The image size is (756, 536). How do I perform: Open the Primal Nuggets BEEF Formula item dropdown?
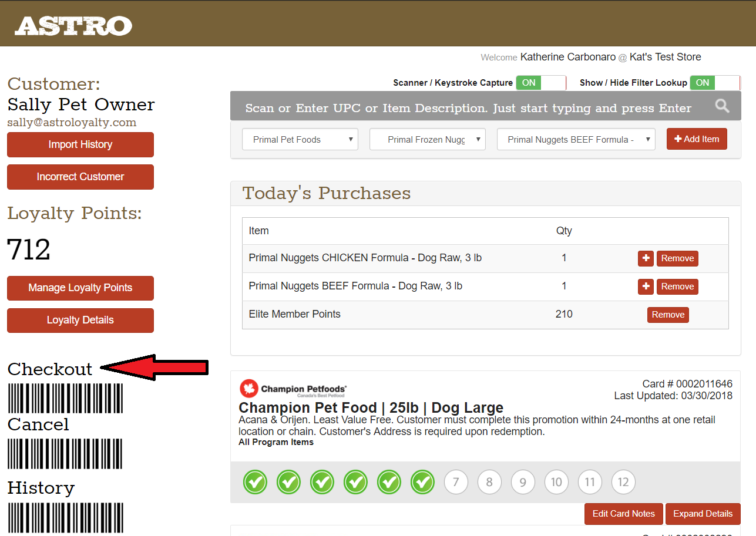[x=576, y=139]
